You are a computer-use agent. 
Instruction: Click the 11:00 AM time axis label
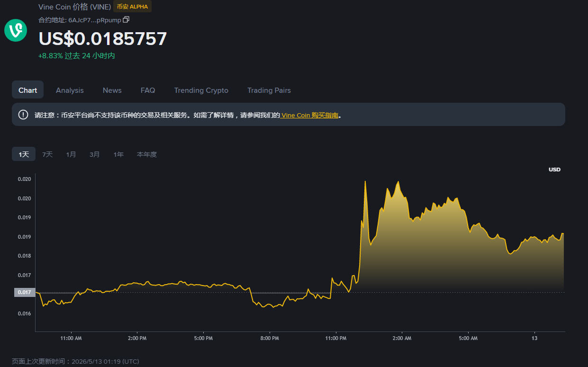tap(71, 339)
